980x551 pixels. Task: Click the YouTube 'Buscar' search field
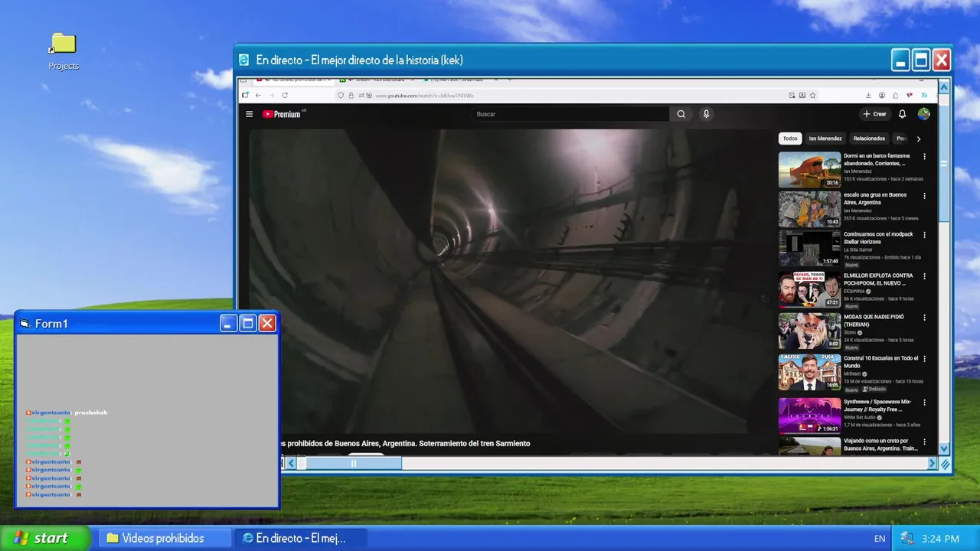click(570, 114)
